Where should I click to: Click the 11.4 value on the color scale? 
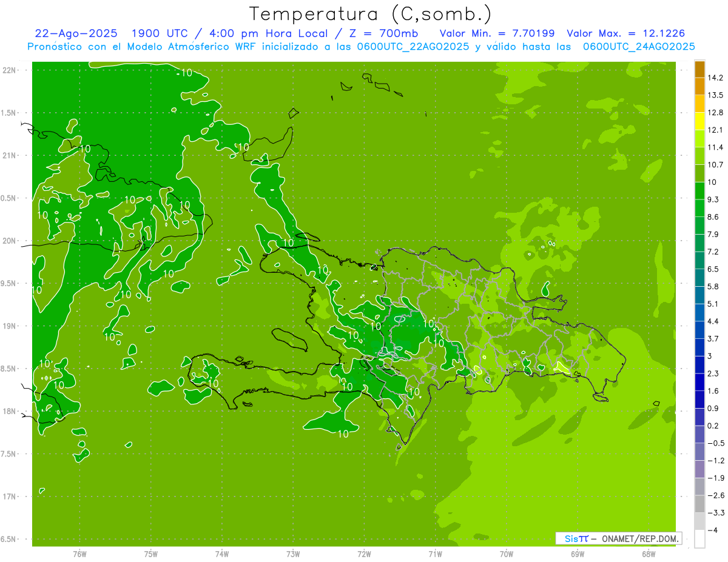pyautogui.click(x=715, y=147)
